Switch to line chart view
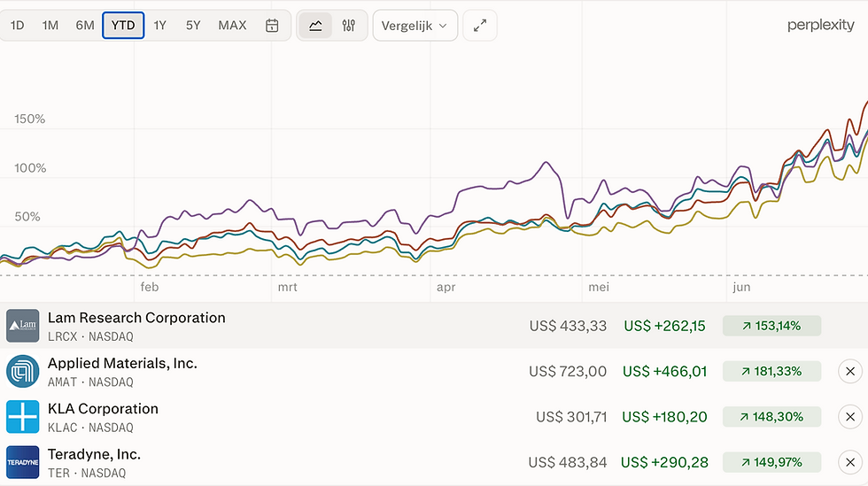Screen dimensions: 868x486 pyautogui.click(x=315, y=26)
